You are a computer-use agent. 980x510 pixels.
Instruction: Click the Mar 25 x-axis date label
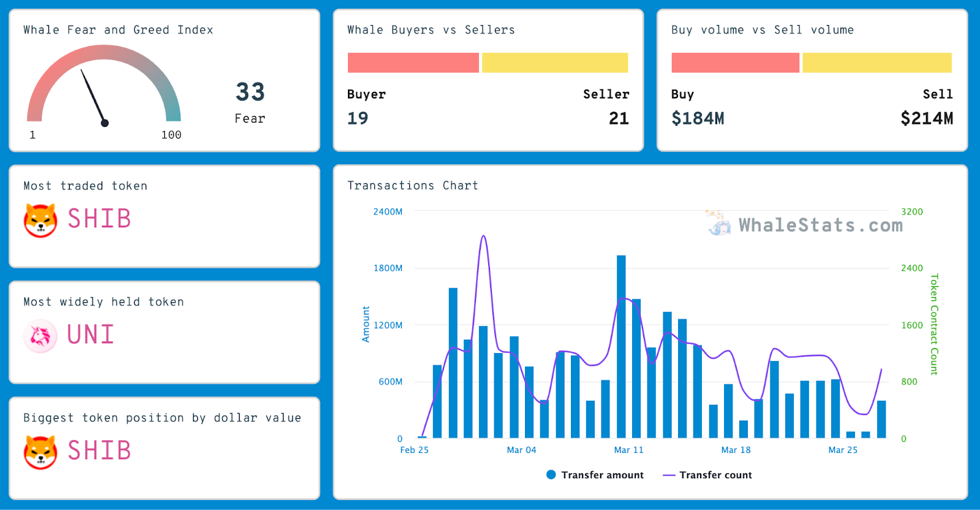coord(843,450)
